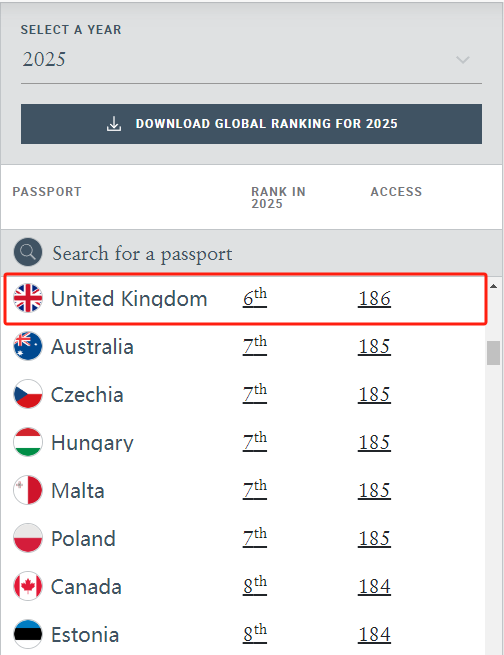
Task: Sort by the Access column header
Action: tap(396, 192)
